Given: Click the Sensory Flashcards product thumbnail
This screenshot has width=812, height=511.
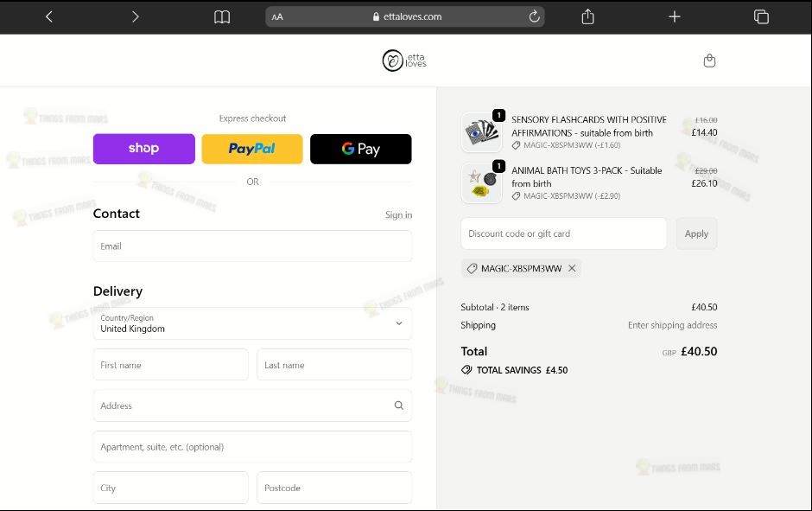Looking at the screenshot, I should point(482,132).
